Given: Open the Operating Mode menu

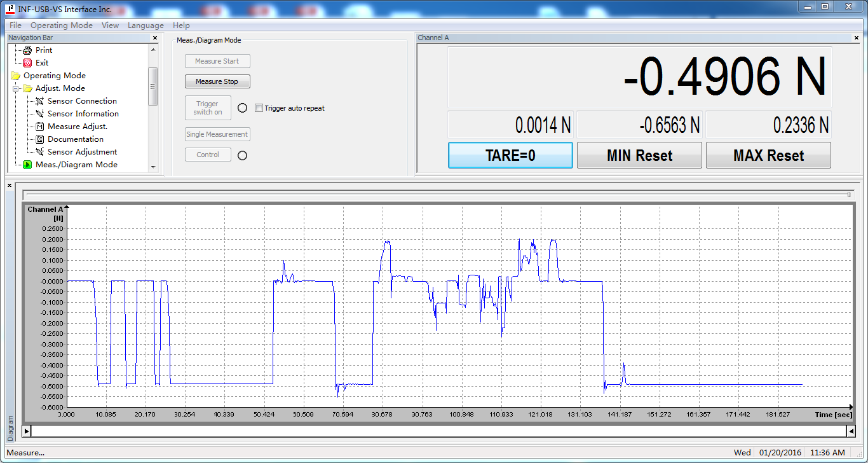Looking at the screenshot, I should (62, 25).
